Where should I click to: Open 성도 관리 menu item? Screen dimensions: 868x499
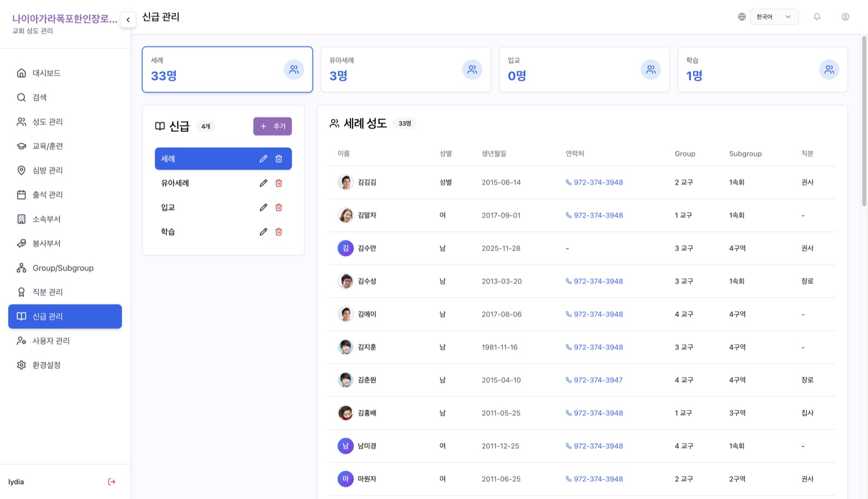(65, 121)
